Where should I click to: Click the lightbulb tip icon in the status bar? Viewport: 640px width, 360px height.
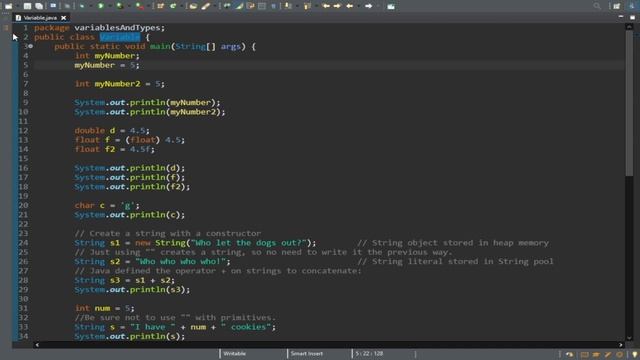click(634, 354)
